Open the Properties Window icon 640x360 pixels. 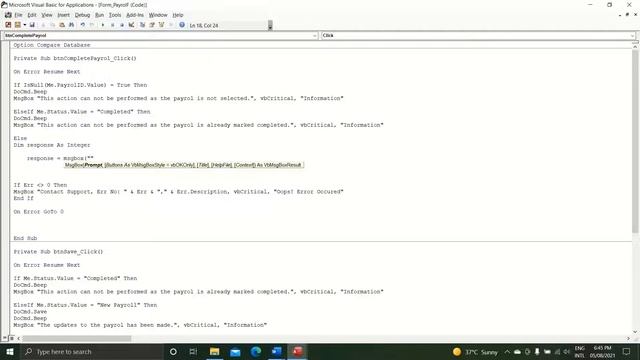click(152, 25)
